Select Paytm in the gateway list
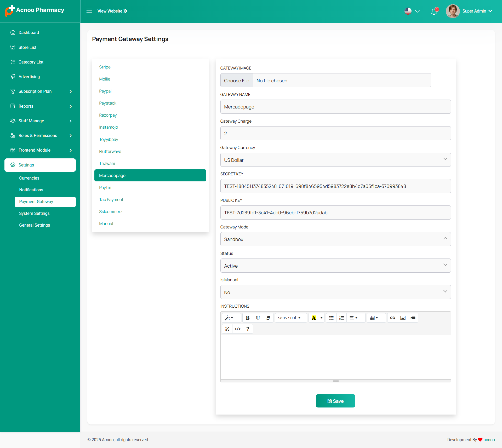The height and width of the screenshot is (448, 502). pos(105,187)
